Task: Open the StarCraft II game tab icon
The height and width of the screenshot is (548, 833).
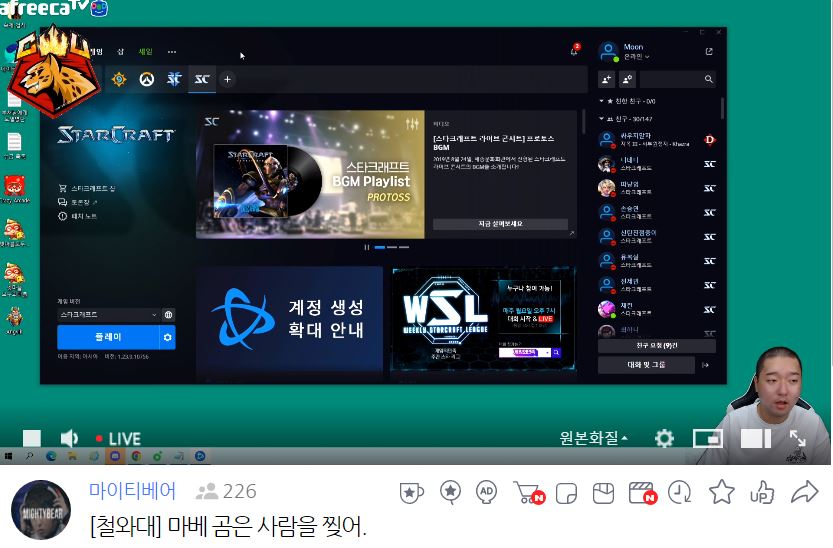Action: [174, 80]
